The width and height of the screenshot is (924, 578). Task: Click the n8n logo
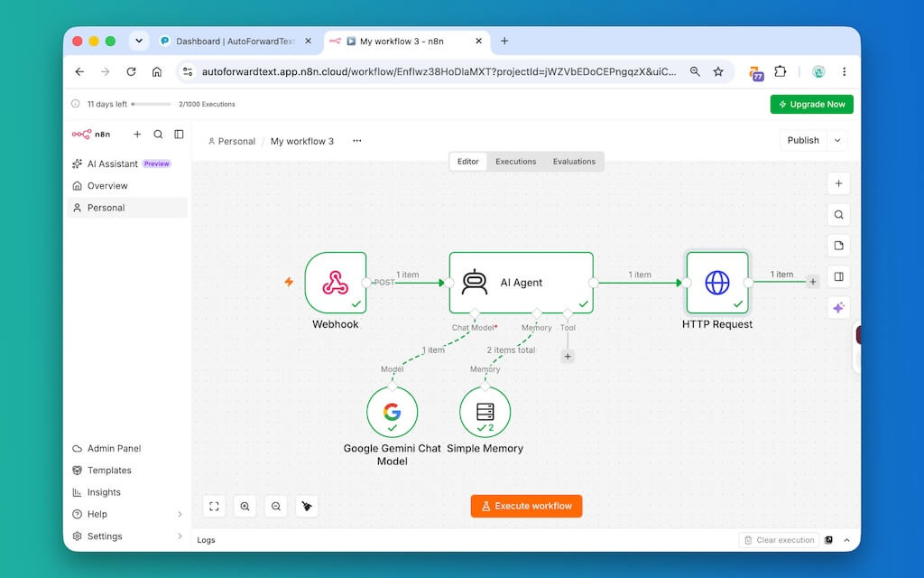(91, 135)
